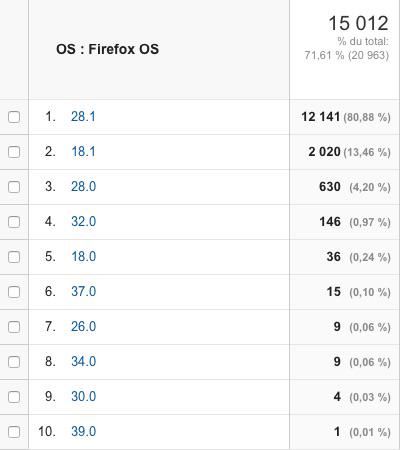Click the 37.0 version link
This screenshot has width=400, height=450.
tap(83, 292)
